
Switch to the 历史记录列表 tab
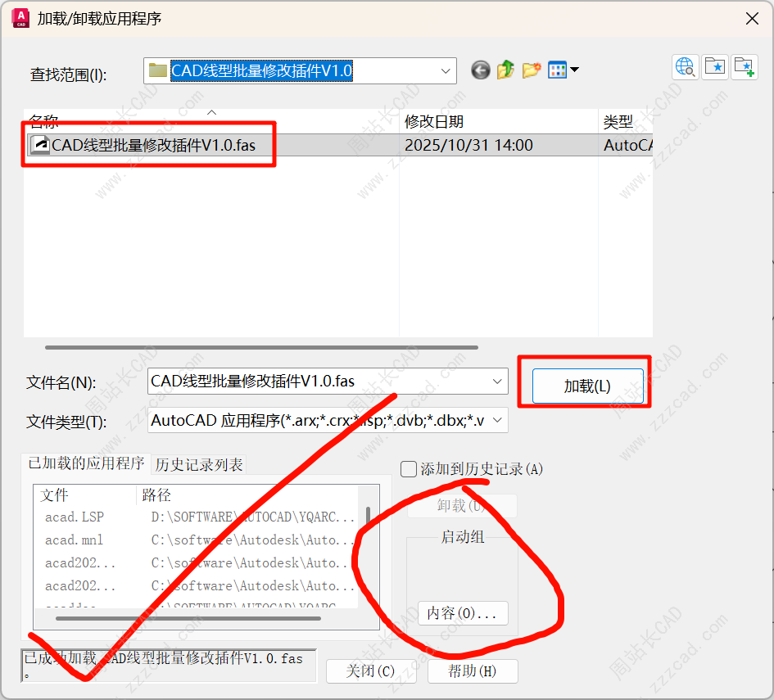[199, 465]
